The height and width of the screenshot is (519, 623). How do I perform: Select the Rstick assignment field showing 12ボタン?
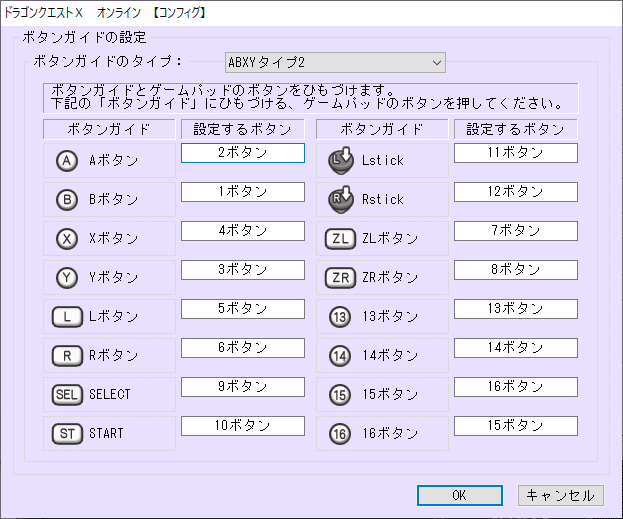point(516,192)
